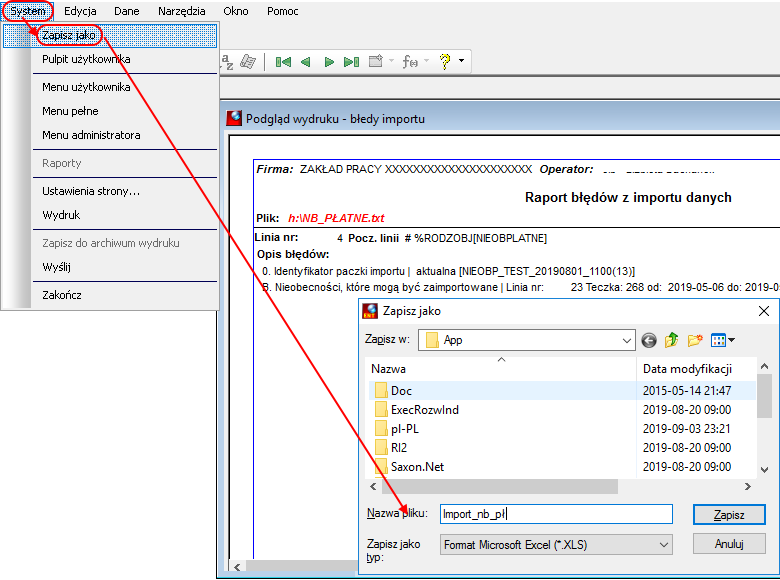Open the view menu dropdown in dialog
Image resolution: width=780 pixels, height=580 pixels.
(723, 340)
